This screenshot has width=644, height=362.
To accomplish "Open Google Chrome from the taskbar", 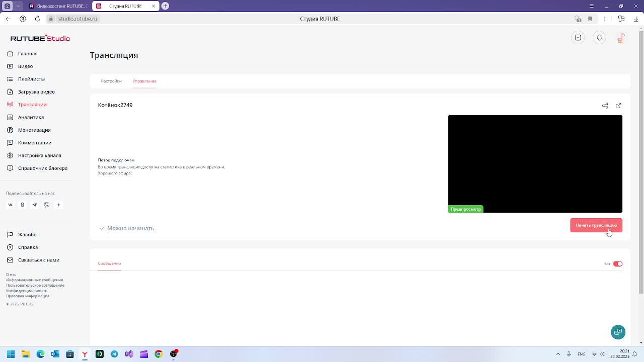I will [158, 354].
